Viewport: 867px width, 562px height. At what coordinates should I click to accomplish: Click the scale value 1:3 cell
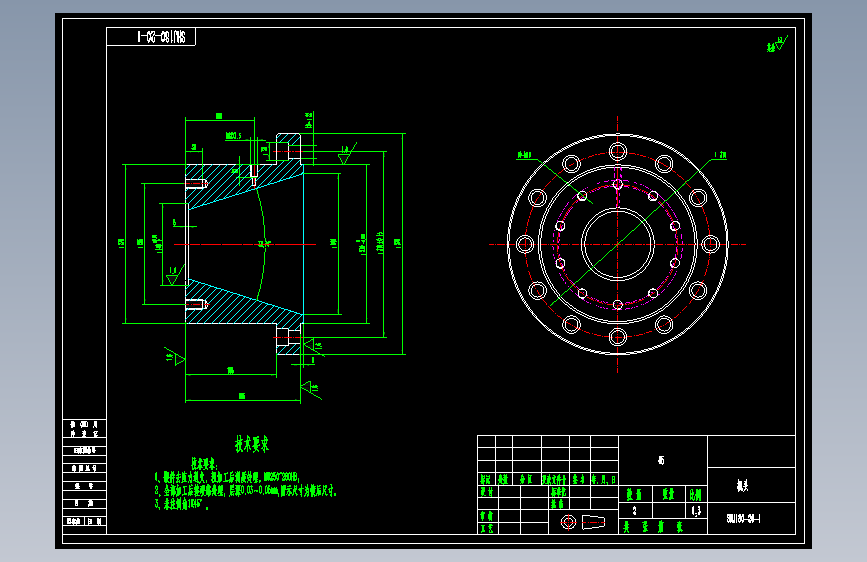[x=696, y=511]
